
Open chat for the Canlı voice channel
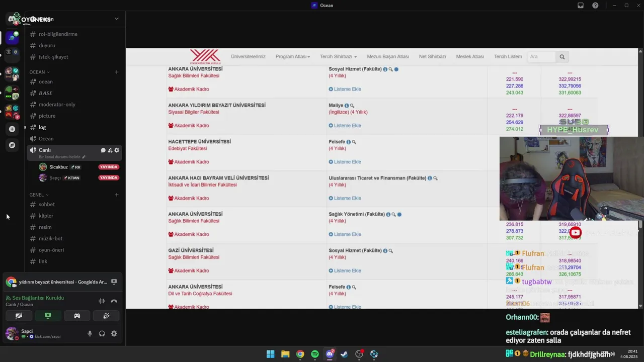point(103,150)
